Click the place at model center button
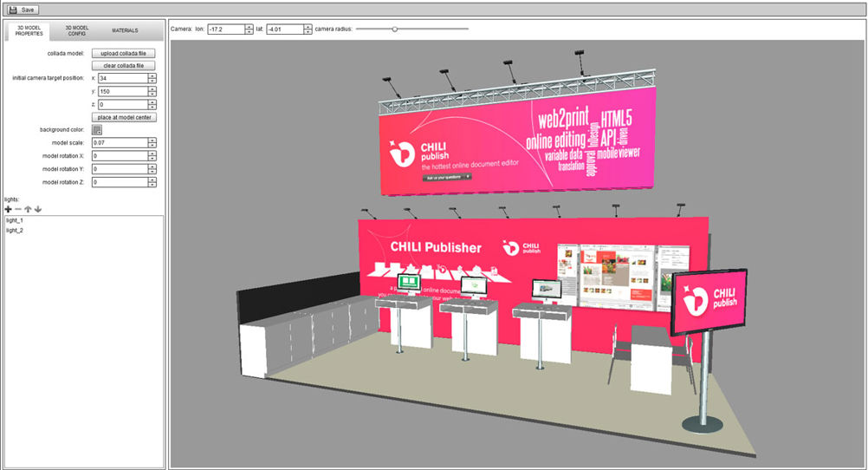The image size is (868, 470). 124,118
